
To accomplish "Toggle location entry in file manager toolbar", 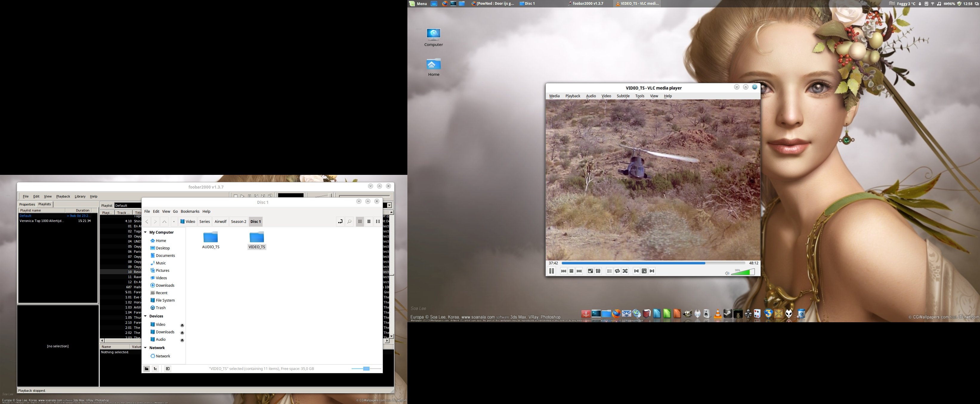I will click(340, 222).
